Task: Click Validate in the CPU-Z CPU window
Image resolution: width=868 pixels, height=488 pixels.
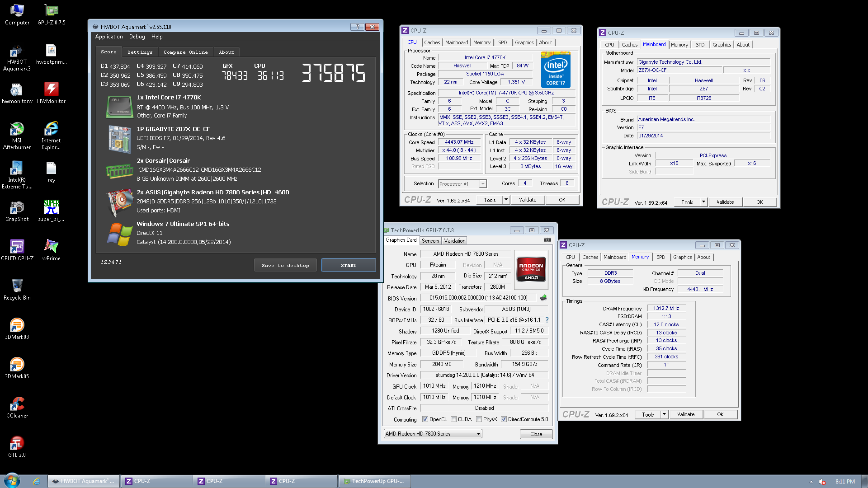Action: coord(527,200)
